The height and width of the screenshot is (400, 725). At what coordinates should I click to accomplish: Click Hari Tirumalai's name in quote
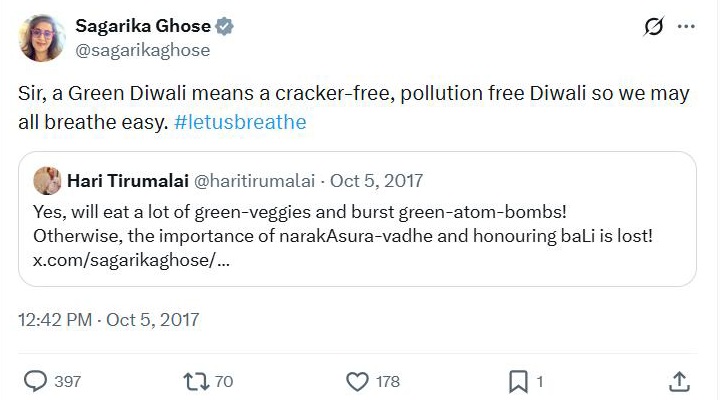coord(129,181)
